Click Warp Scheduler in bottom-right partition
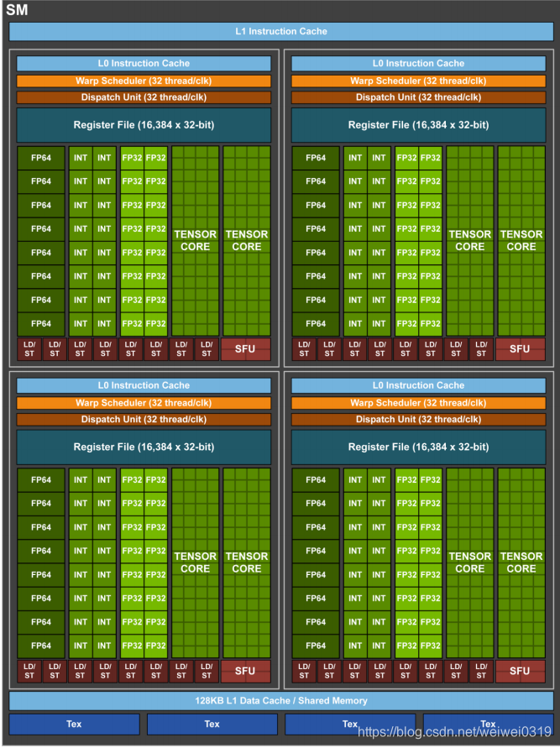 click(x=418, y=403)
